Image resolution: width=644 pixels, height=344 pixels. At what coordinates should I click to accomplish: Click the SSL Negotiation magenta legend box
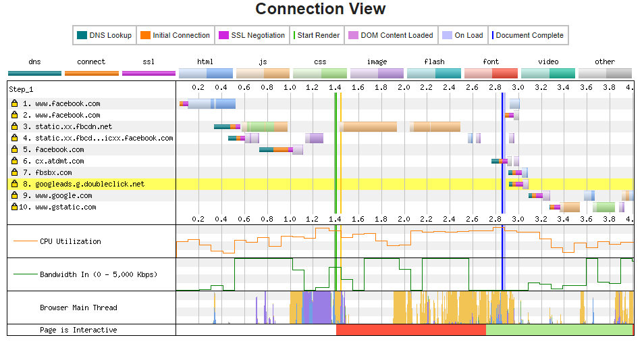pos(223,35)
